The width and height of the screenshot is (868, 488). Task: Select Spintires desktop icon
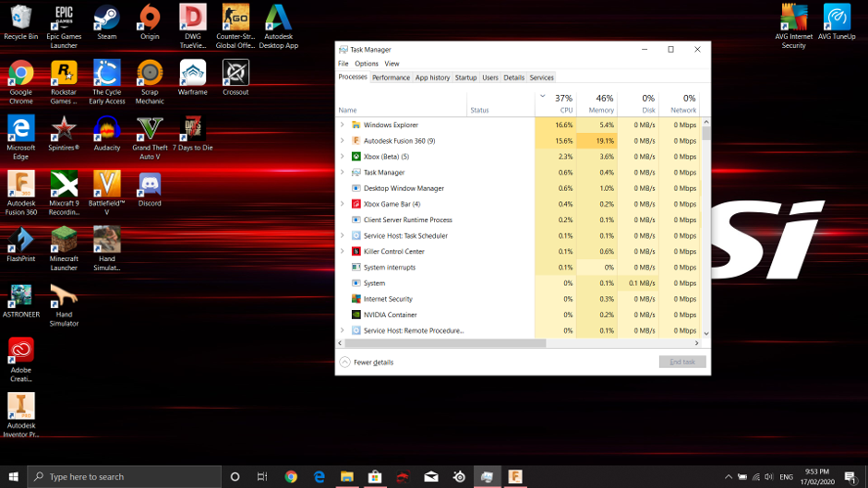[64, 133]
